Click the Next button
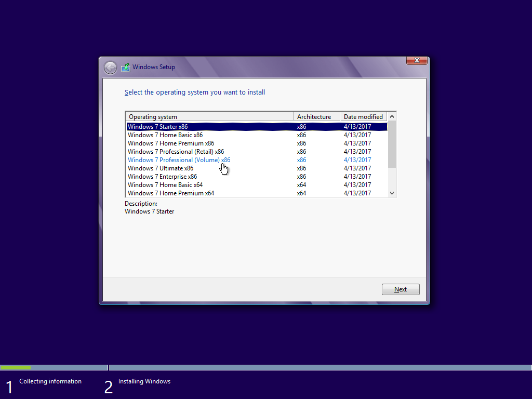This screenshot has width=532, height=399. (x=401, y=289)
